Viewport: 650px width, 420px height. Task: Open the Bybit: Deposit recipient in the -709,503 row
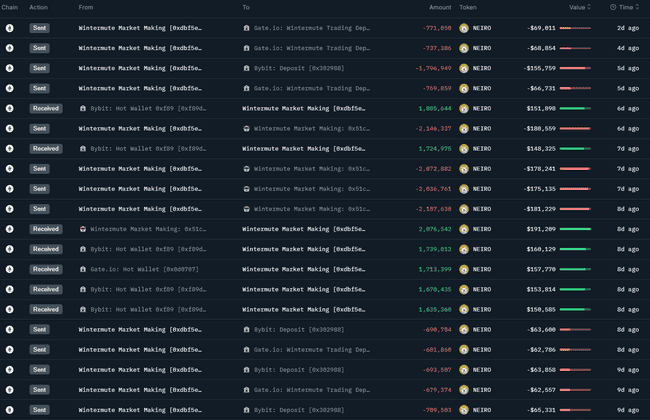click(299, 410)
